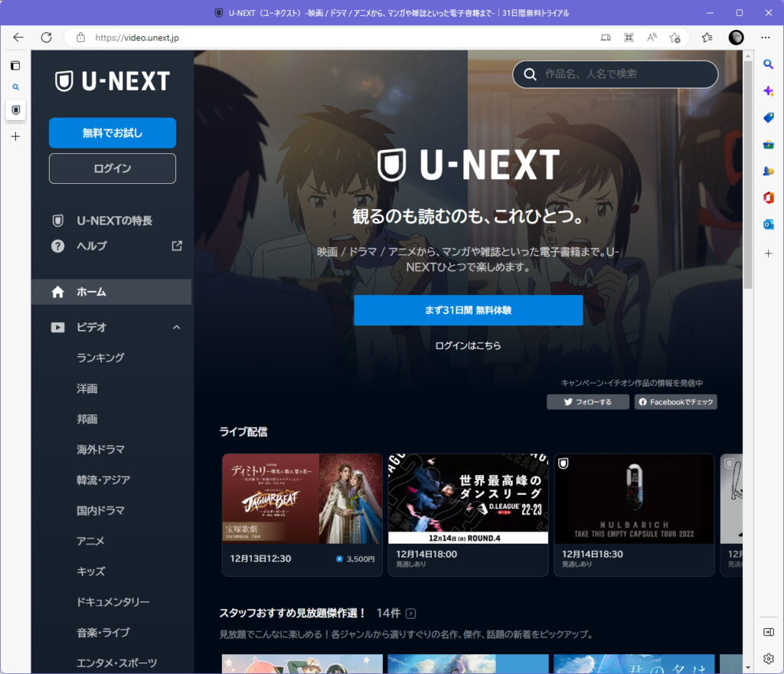Click the browser back arrow
Screen dimensions: 784x674
pos(18,38)
